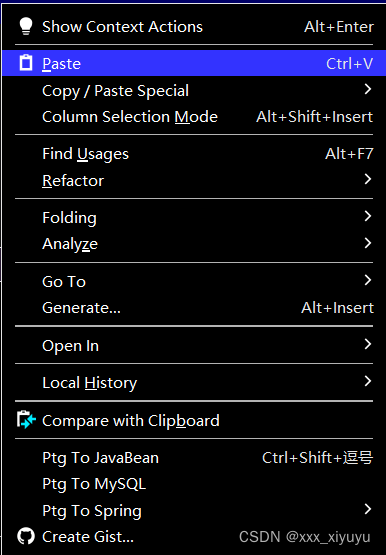The image size is (386, 555).
Task: Expand the Folding submenu arrow
Action: coord(368,216)
